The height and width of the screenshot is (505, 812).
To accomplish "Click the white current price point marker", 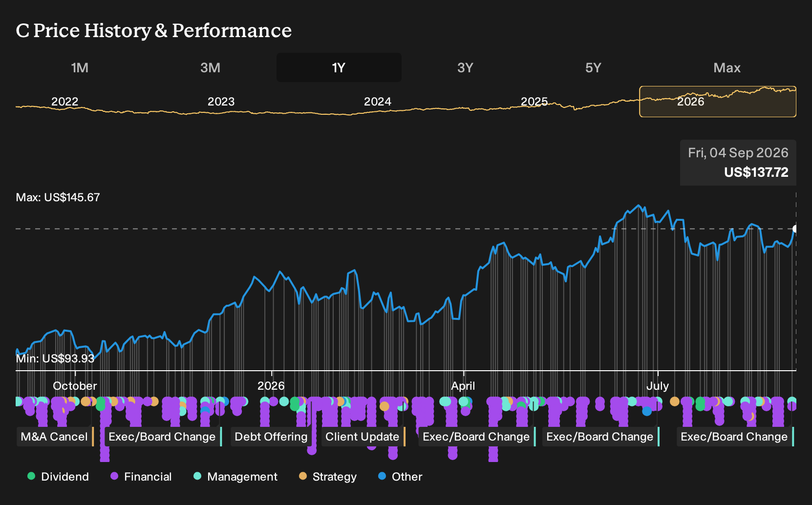I will 795,229.
